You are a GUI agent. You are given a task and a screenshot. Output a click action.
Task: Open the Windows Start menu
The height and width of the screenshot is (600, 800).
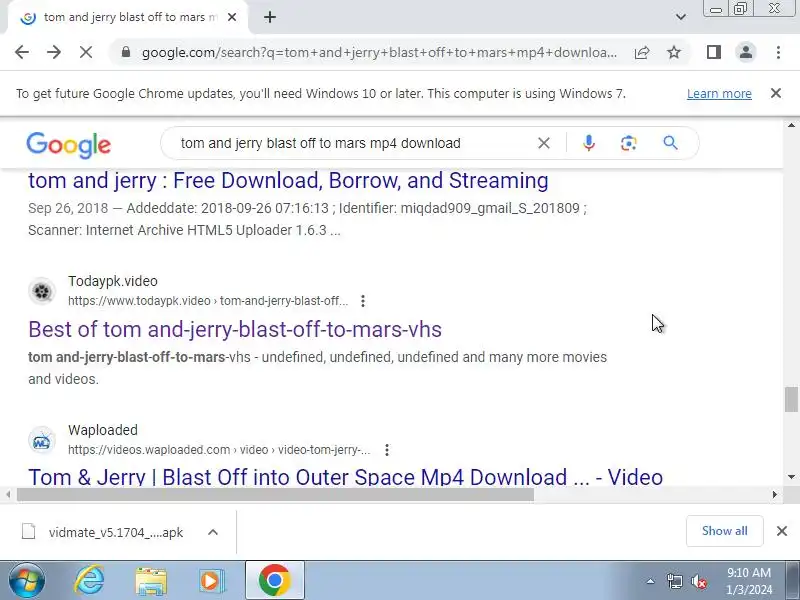pyautogui.click(x=27, y=580)
